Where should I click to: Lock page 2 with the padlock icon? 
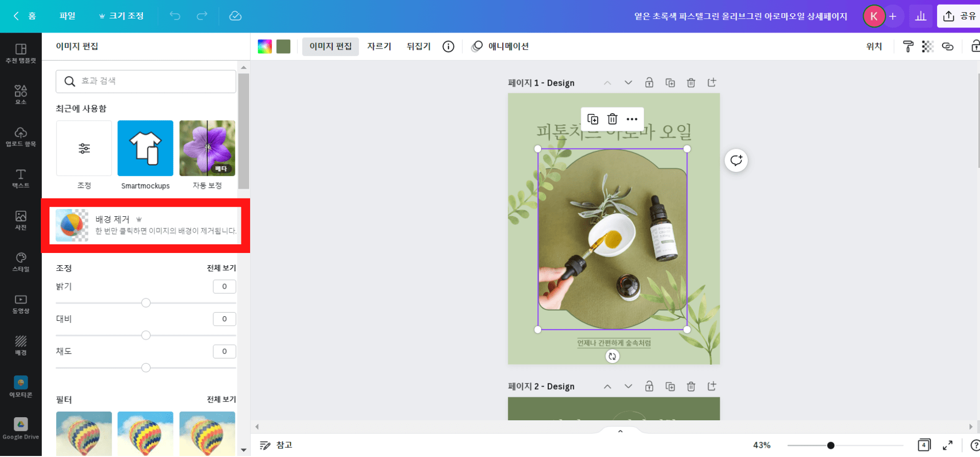(649, 387)
